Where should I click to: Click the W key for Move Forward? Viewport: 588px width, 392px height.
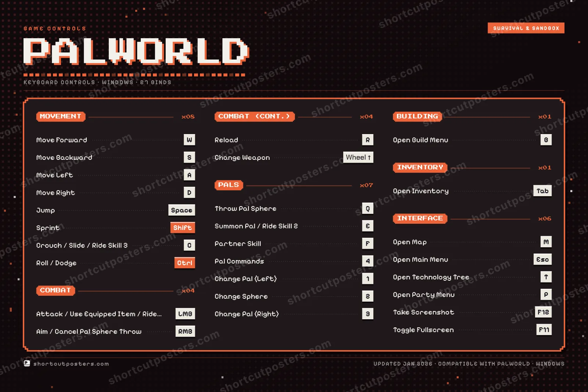pos(189,140)
